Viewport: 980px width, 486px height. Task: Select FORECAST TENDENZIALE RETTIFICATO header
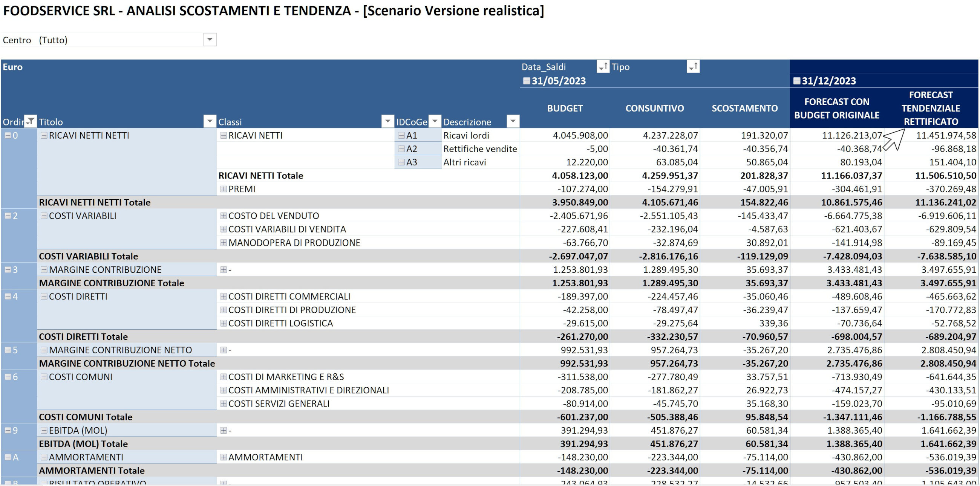931,109
